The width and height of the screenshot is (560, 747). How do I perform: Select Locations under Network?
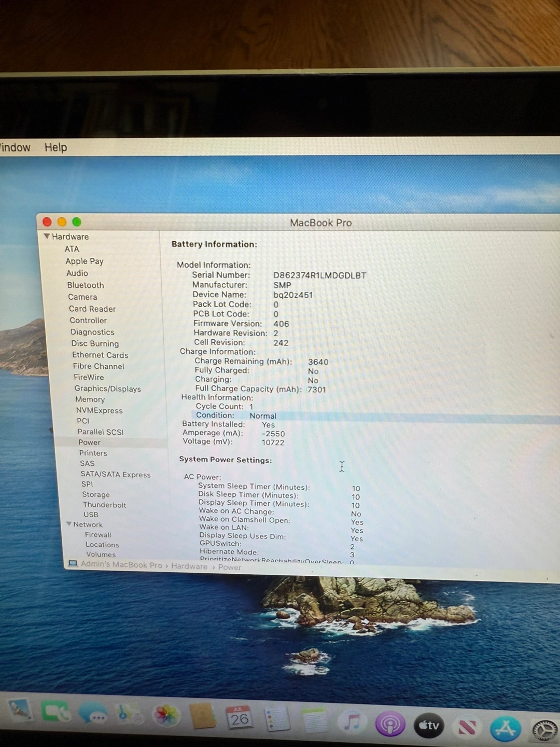102,545
